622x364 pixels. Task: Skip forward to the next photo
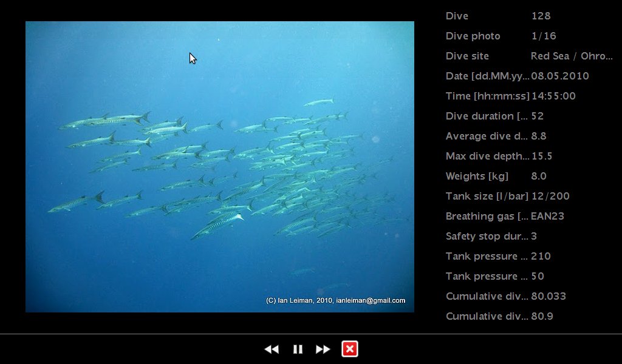click(323, 349)
